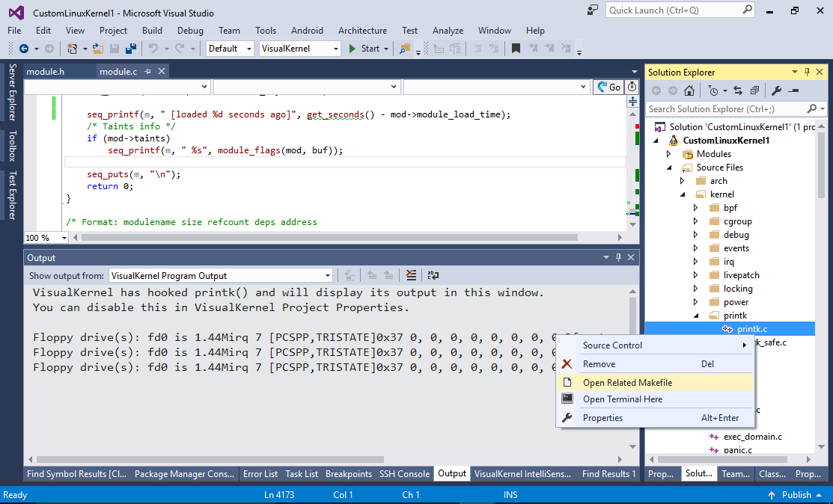The width and height of the screenshot is (833, 504).
Task: Click Publish in the status bar
Action: (x=796, y=495)
